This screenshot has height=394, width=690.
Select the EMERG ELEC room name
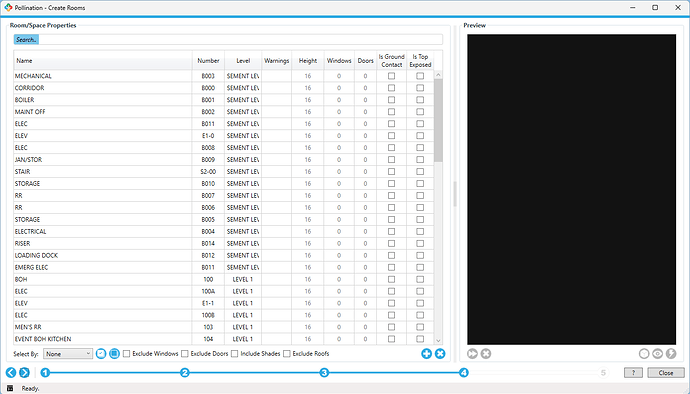(x=31, y=267)
